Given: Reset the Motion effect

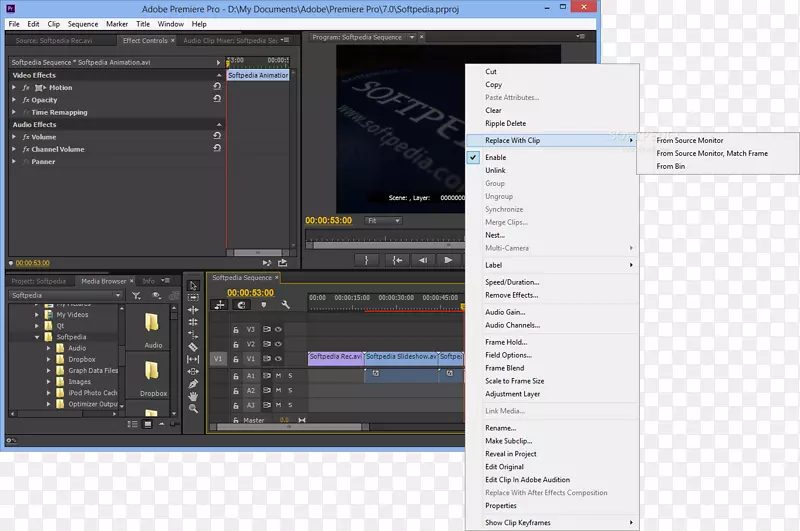Looking at the screenshot, I should [x=217, y=87].
